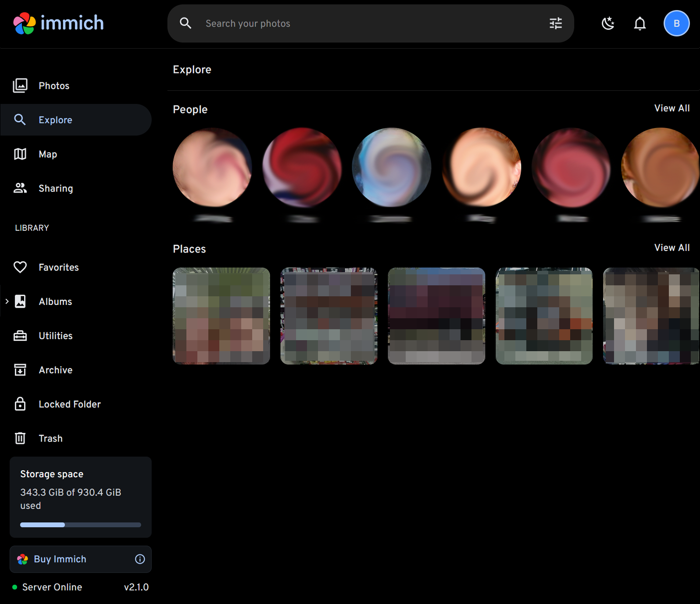The height and width of the screenshot is (604, 700).
Task: Click the Utilities toolbox icon
Action: click(x=20, y=336)
